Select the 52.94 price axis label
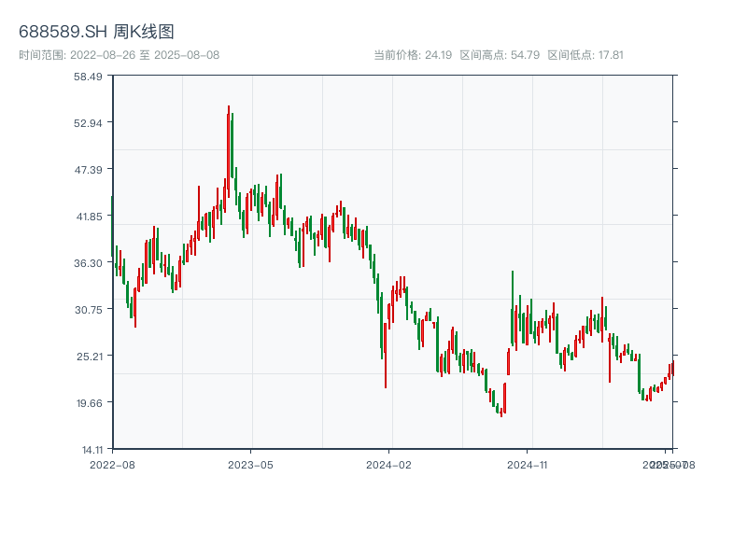 pos(89,123)
